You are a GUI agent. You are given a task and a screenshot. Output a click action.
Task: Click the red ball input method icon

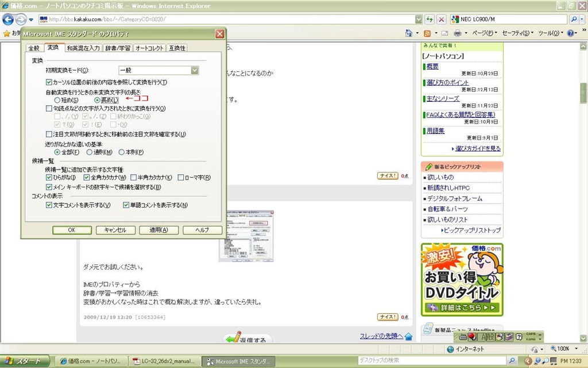click(472, 336)
